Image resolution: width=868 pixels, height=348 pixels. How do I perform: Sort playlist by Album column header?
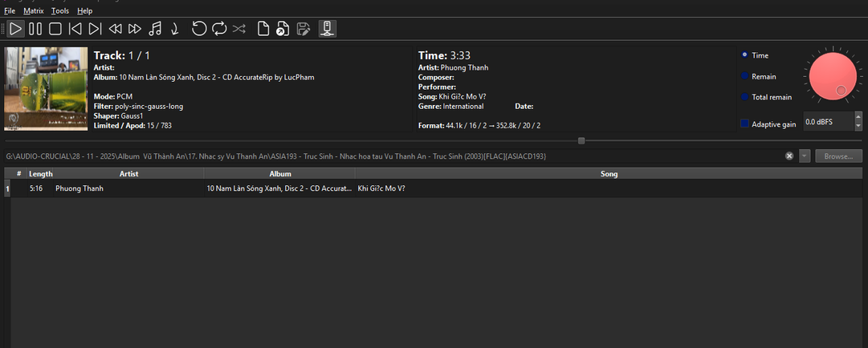coord(280,173)
